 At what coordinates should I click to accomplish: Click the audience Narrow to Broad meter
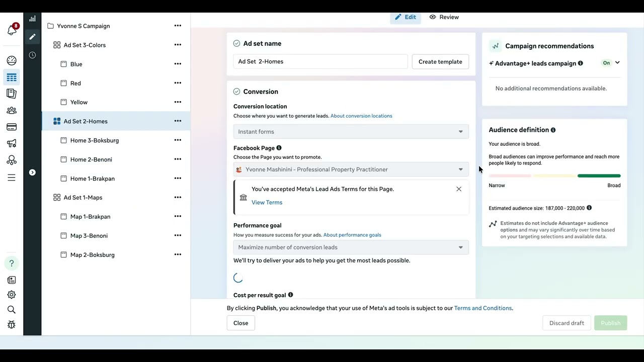pyautogui.click(x=554, y=176)
